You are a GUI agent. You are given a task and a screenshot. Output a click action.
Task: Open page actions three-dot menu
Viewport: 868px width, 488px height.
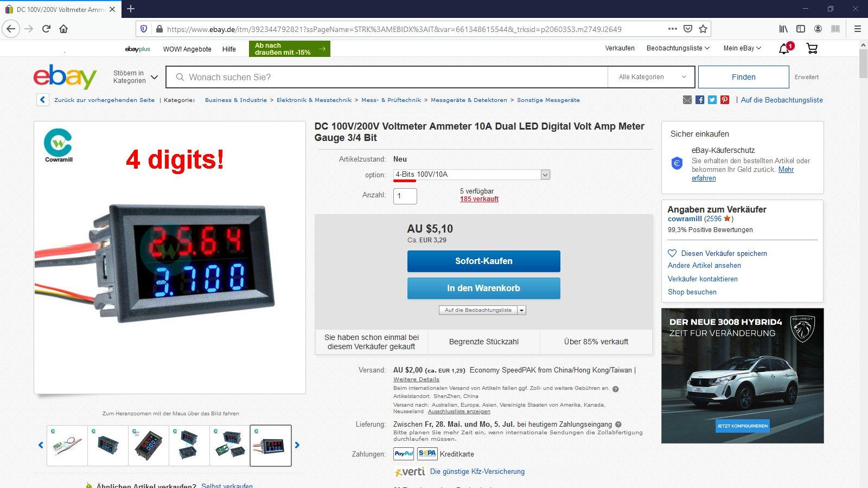click(673, 29)
